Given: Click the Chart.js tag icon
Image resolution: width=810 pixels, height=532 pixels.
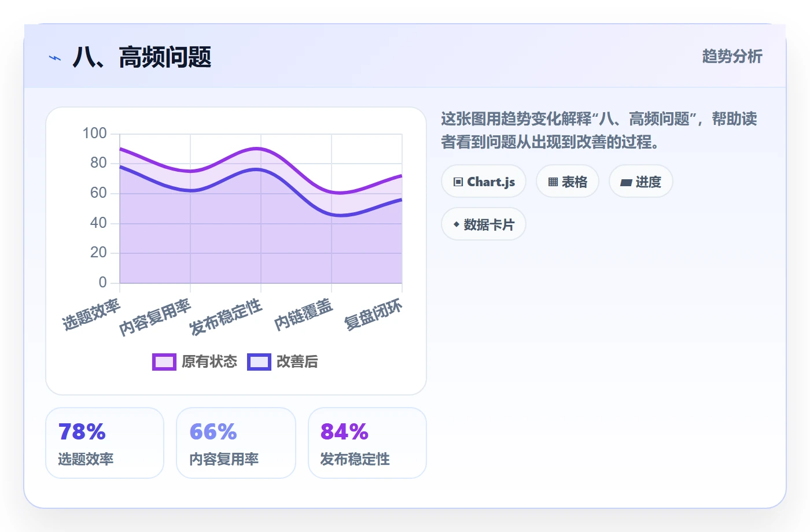Looking at the screenshot, I should click(x=458, y=182).
